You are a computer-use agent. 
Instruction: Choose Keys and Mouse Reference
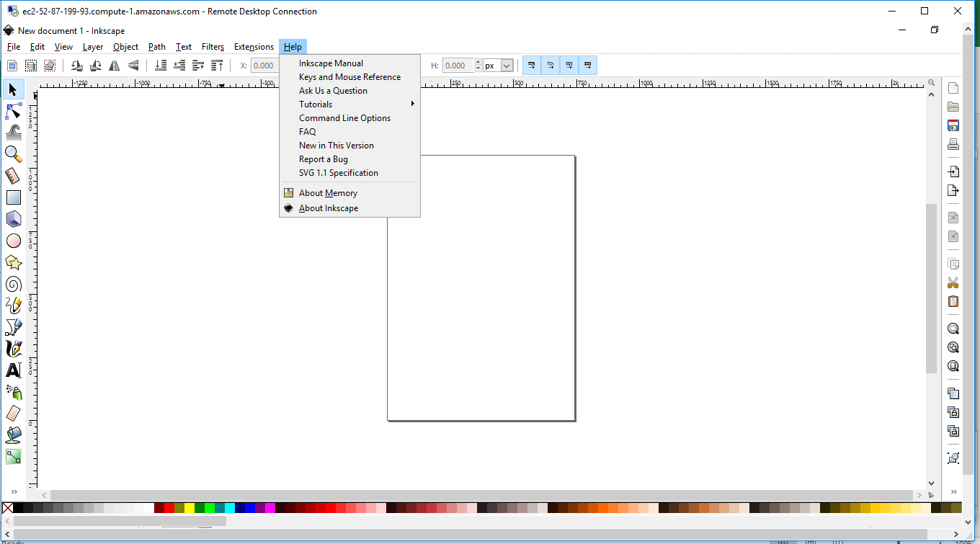(x=349, y=77)
